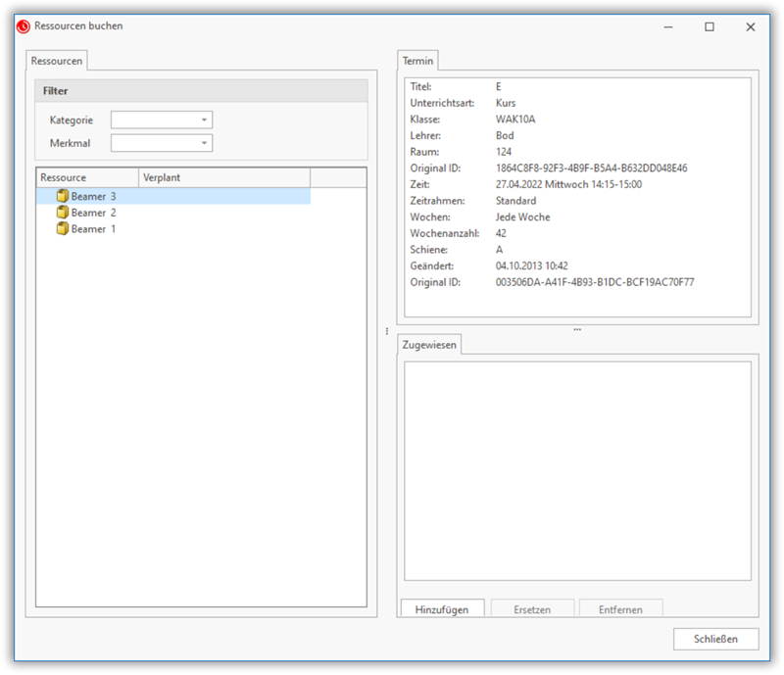The image size is (784, 675).
Task: Click the Beamer 3 resource icon
Action: coord(63,197)
